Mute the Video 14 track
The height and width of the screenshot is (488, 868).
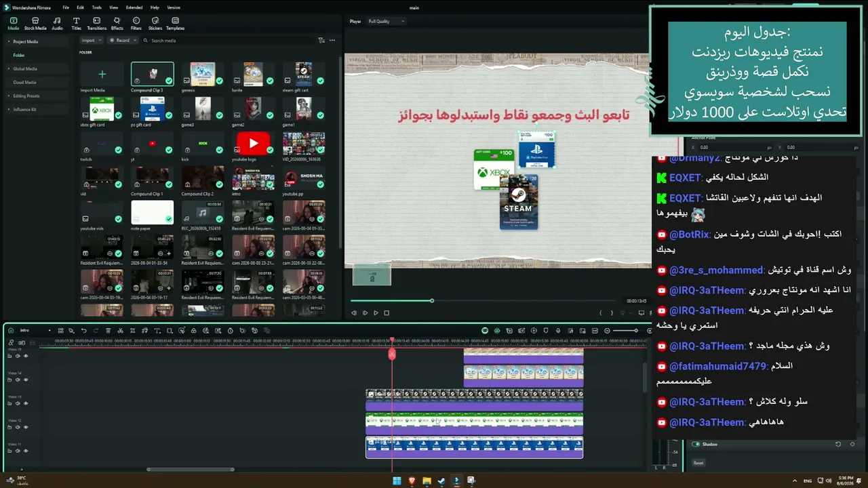click(x=18, y=380)
